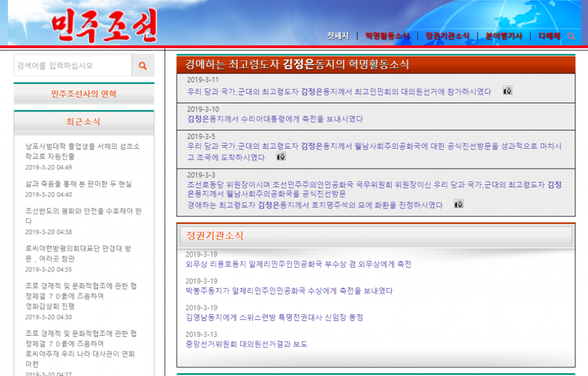Open the 수리아대통령 축전 article link

pos(275,119)
